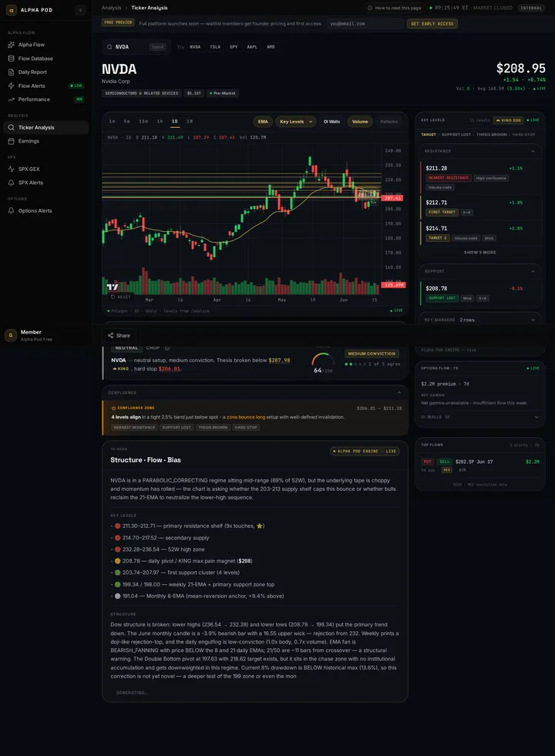
Task: Select the 1h timeframe tab
Action: click(160, 122)
